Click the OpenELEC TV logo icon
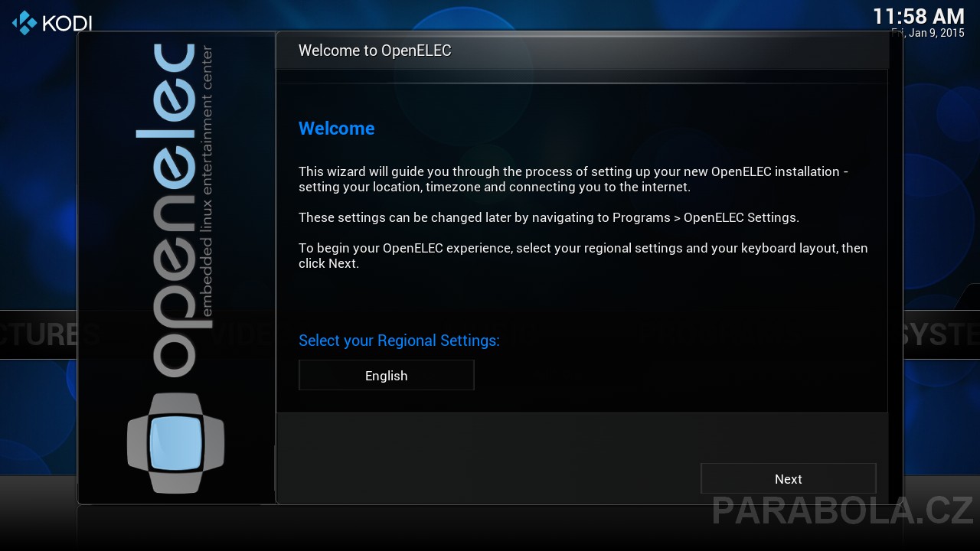The height and width of the screenshot is (551, 980). [175, 443]
